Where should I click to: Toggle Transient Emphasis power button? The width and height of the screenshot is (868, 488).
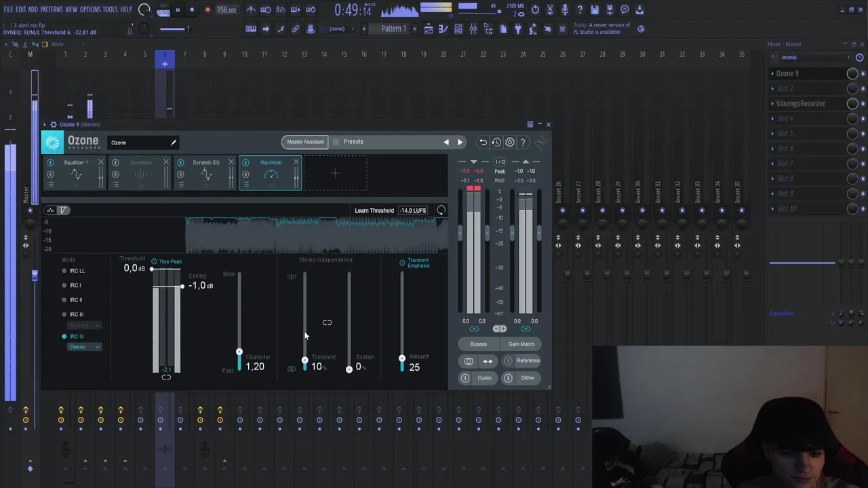click(402, 262)
